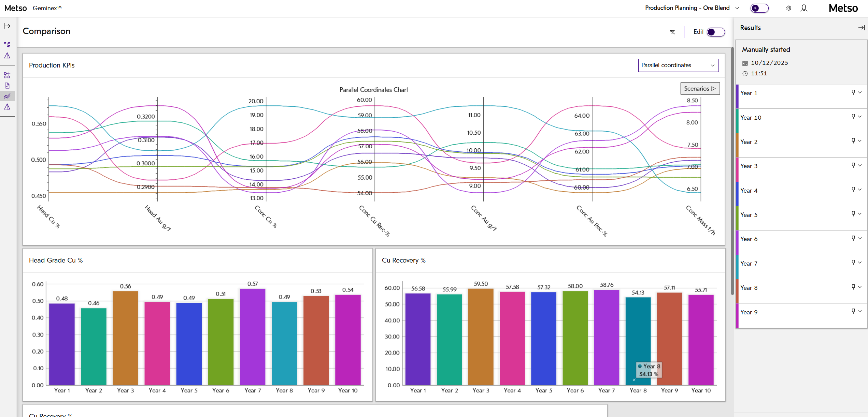This screenshot has height=417, width=868.
Task: Click the clear filter icon beside Edit
Action: (672, 32)
